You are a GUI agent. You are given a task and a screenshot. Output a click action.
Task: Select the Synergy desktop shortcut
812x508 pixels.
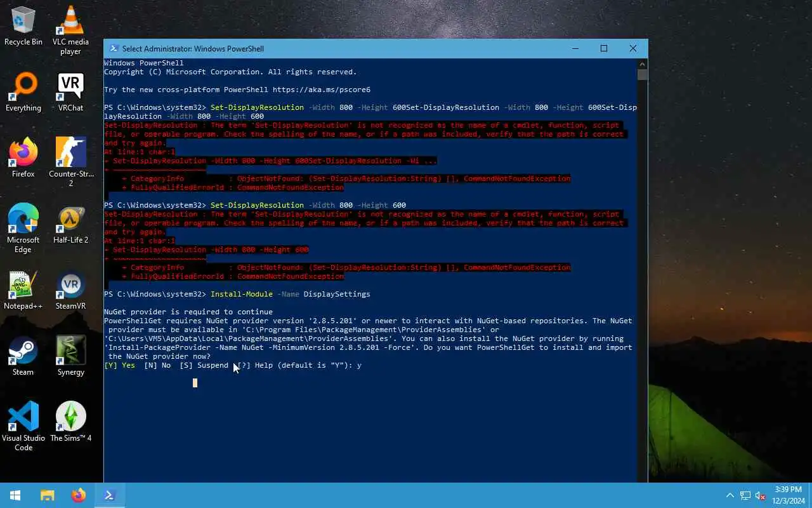(x=70, y=356)
